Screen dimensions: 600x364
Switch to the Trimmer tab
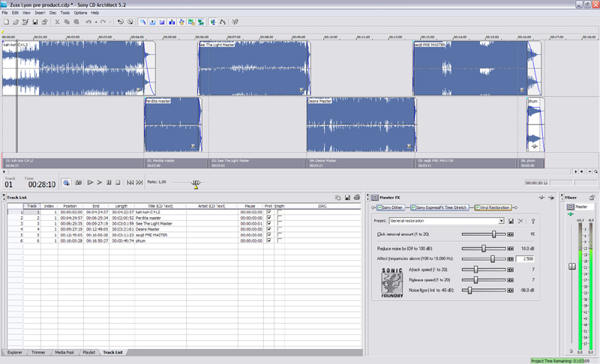pyautogui.click(x=38, y=353)
